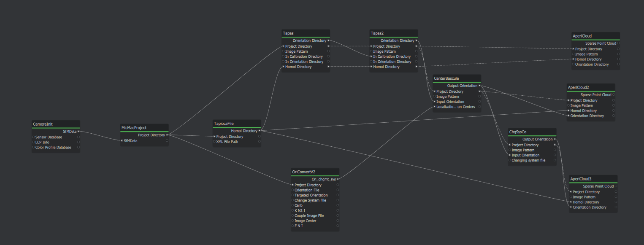
Task: Click Changing system file input pin on ChgSysCo
Action: (510, 160)
